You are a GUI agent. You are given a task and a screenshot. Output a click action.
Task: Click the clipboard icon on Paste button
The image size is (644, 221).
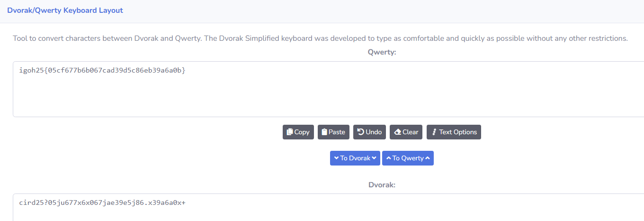[x=324, y=132]
